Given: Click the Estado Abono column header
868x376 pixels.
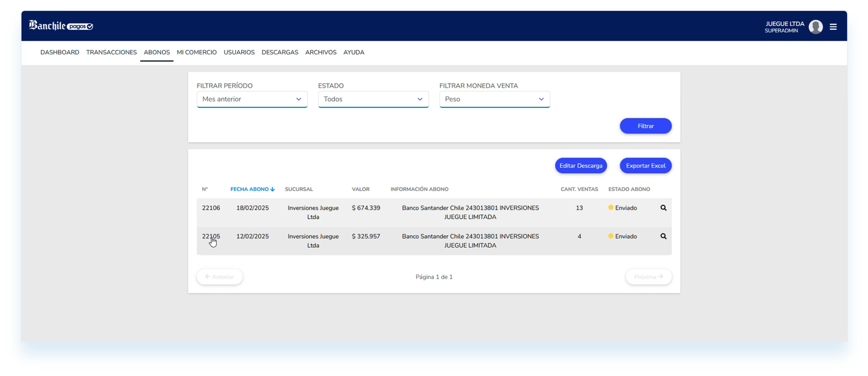Looking at the screenshot, I should click(629, 189).
